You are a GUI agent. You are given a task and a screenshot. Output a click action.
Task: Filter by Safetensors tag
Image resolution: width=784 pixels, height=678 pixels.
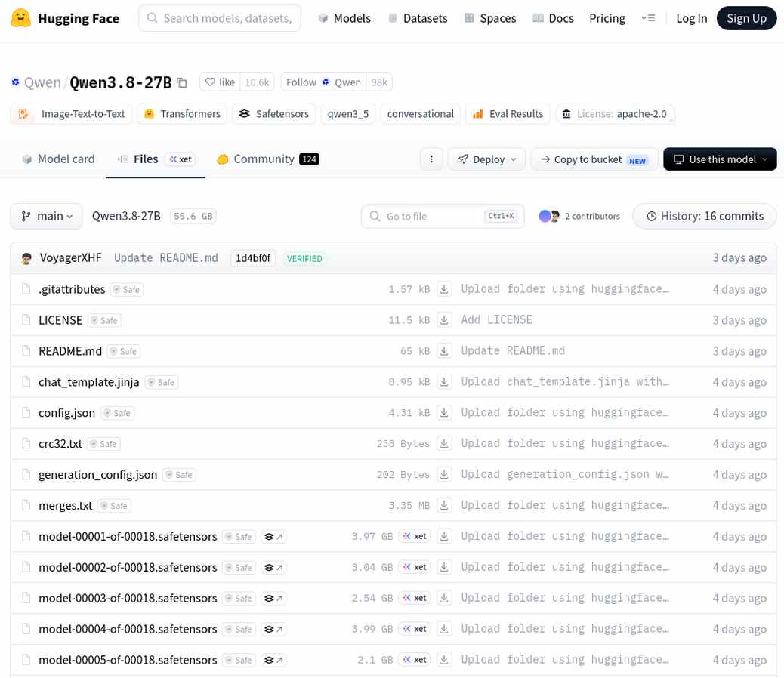[274, 114]
